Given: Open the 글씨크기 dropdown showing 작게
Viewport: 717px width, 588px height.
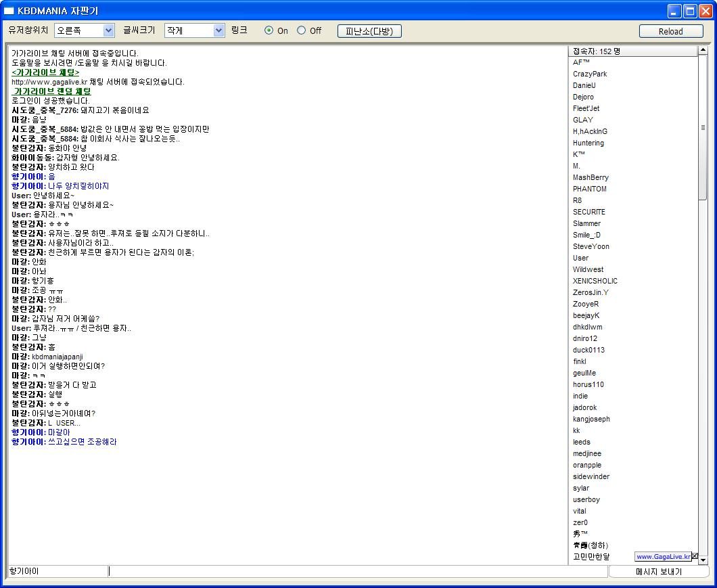Looking at the screenshot, I should 194,30.
